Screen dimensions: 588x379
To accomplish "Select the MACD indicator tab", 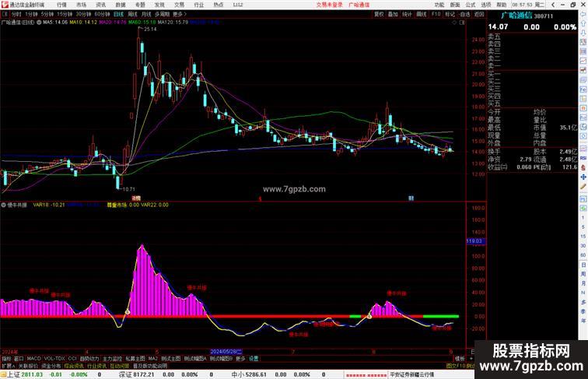I will pyautogui.click(x=33, y=359).
